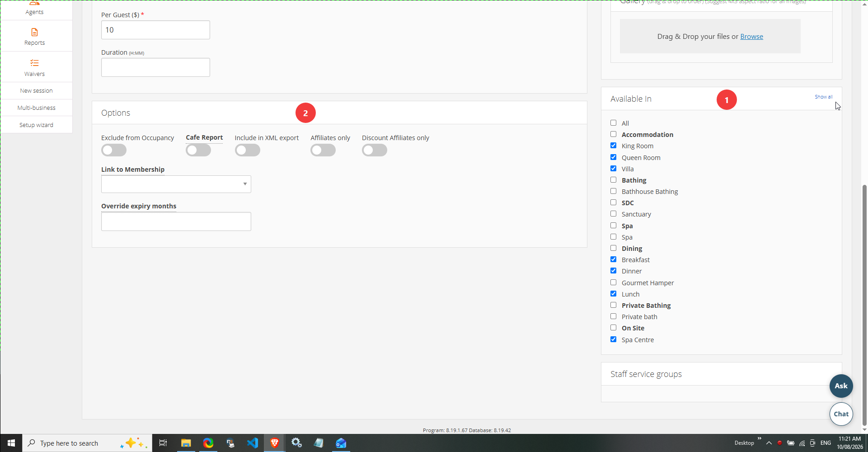
Task: Uncheck the Breakfast checkbox
Action: tap(613, 259)
